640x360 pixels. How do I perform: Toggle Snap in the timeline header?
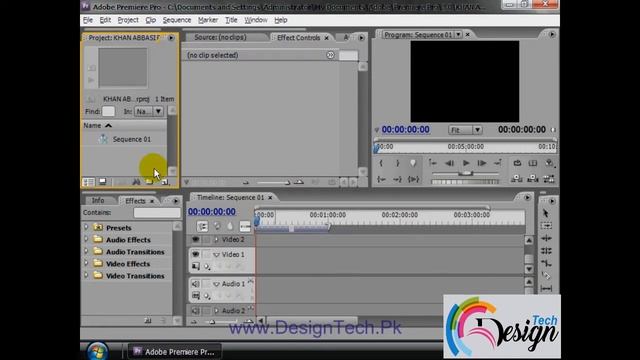[x=202, y=226]
